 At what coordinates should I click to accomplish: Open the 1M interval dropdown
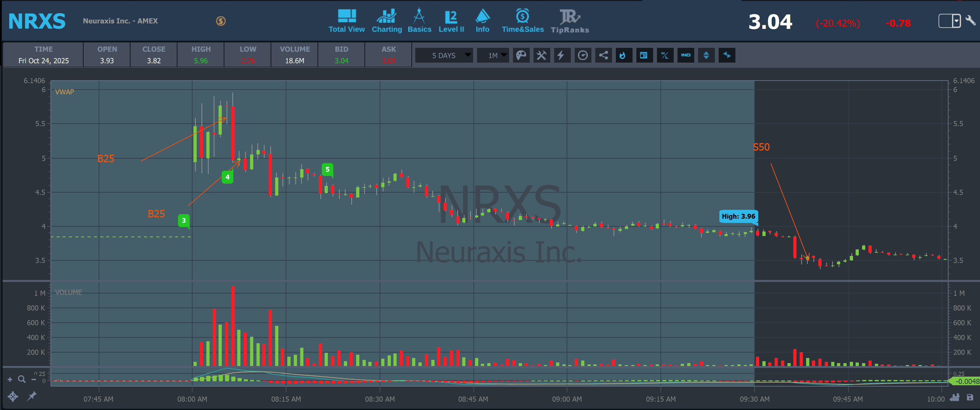[x=493, y=56]
